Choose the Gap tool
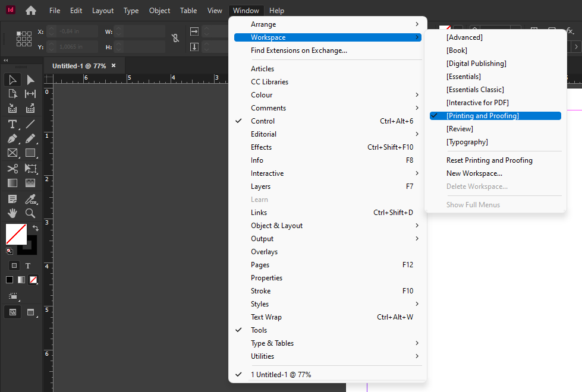582x392 pixels. (30, 94)
